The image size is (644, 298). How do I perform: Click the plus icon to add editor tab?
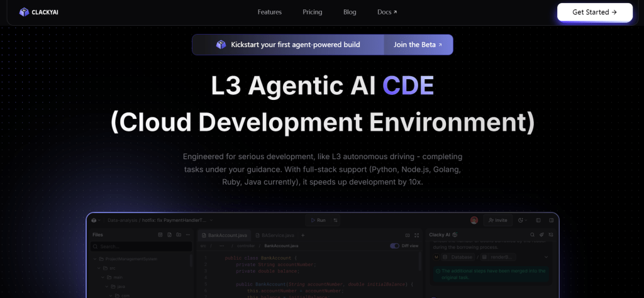tap(303, 235)
